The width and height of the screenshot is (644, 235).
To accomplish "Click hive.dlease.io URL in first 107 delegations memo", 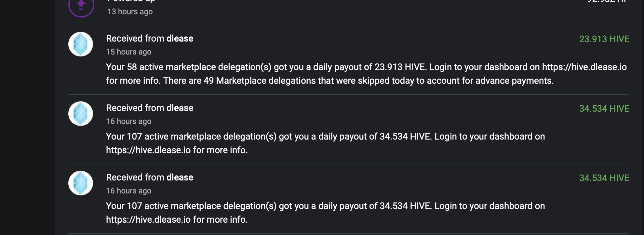I will coord(148,150).
